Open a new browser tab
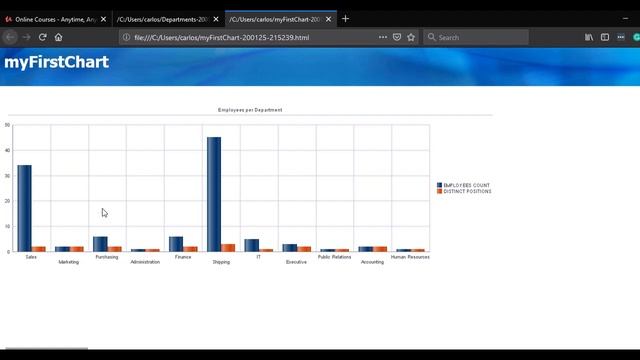Viewport: 640px width, 360px height. pos(345,19)
